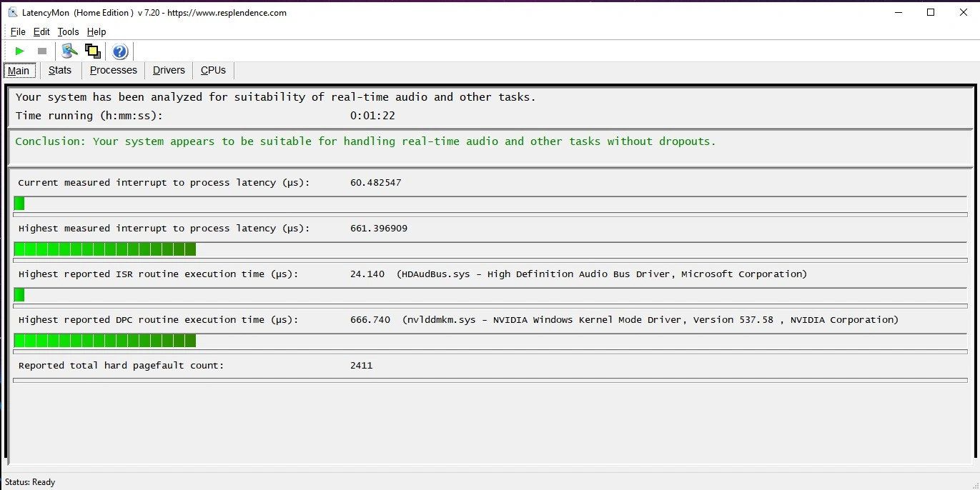Click the 'Time running (h:mm:ss):' label

(89, 116)
